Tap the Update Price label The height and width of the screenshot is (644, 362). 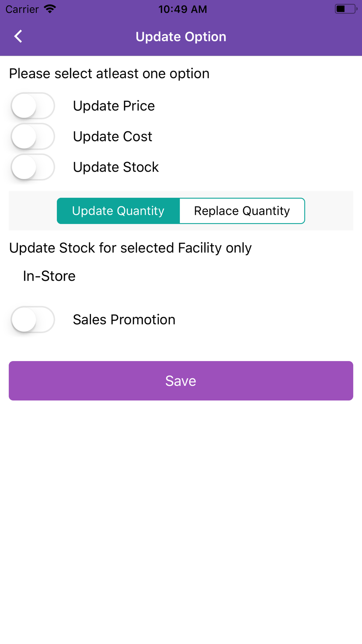click(x=114, y=106)
